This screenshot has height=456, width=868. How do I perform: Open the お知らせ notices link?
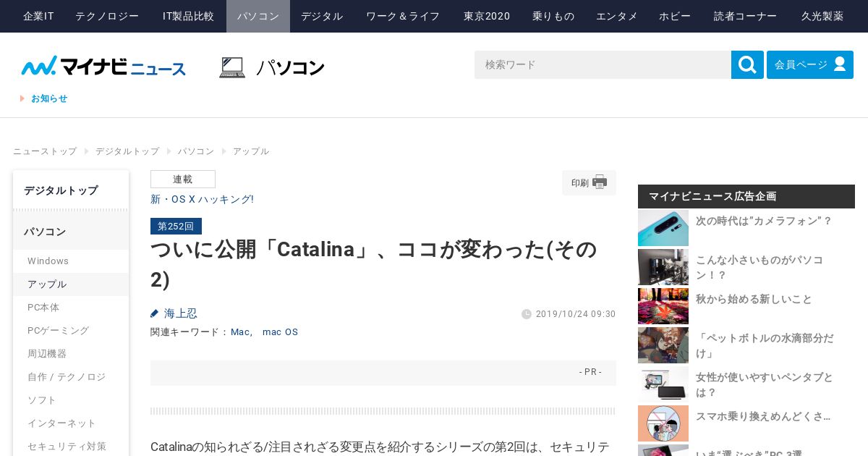49,98
